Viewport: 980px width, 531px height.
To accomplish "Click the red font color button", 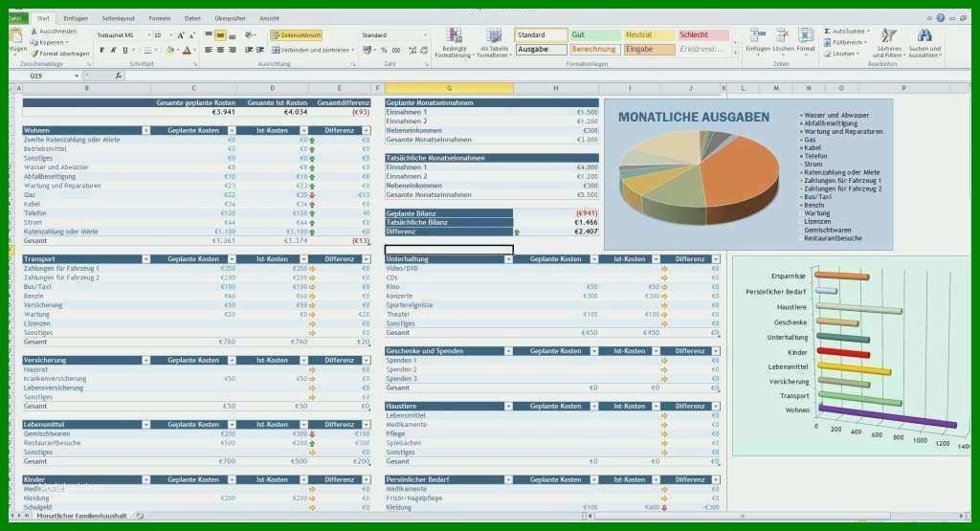I will click(187, 50).
